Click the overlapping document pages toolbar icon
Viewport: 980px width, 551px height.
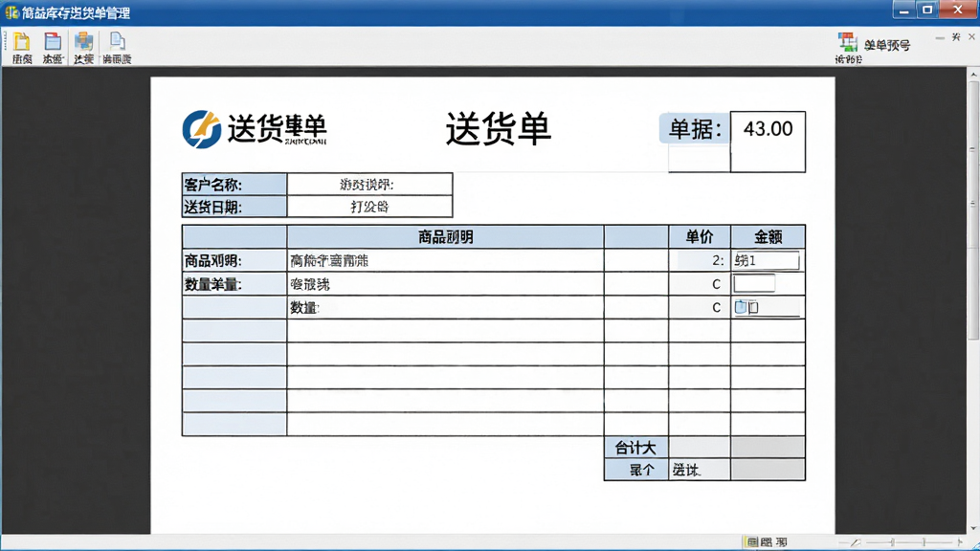click(117, 42)
